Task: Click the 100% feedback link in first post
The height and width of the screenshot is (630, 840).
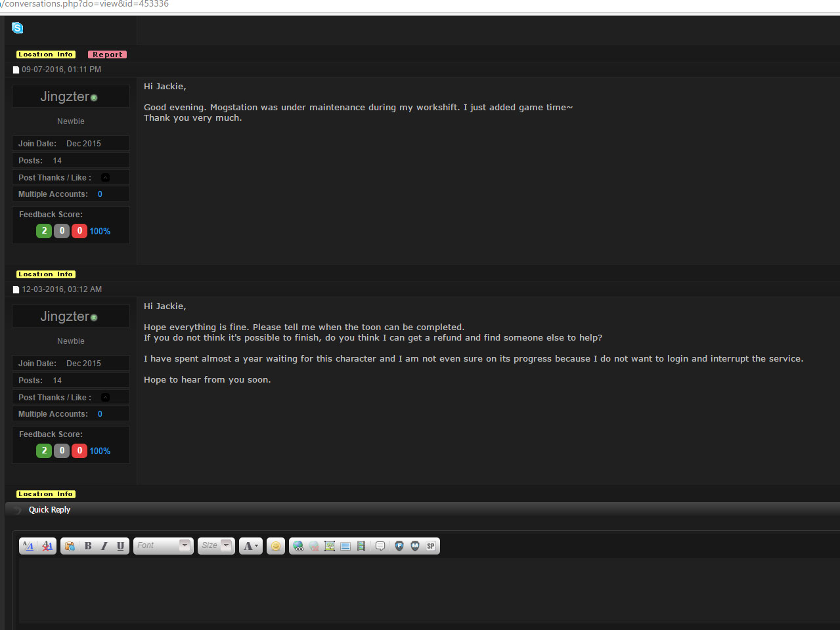Action: 100,232
